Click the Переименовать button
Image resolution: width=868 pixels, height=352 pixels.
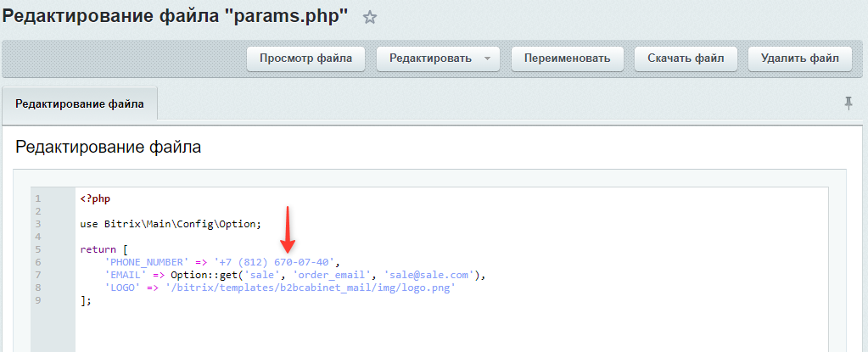(x=568, y=59)
